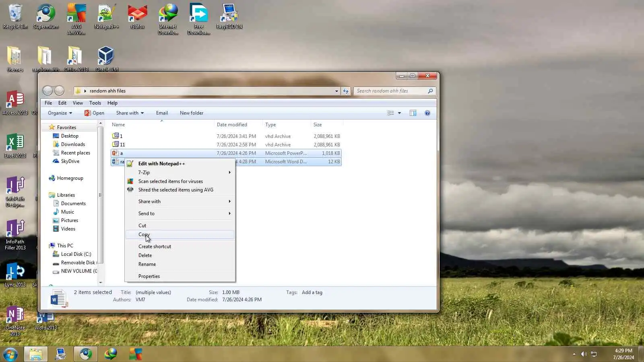Open Explorer Help via question mark icon
The height and width of the screenshot is (362, 644).
[427, 113]
